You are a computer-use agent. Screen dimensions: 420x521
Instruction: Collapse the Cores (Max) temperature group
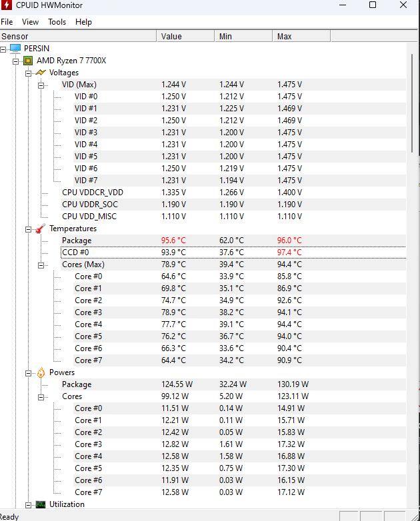(x=41, y=265)
